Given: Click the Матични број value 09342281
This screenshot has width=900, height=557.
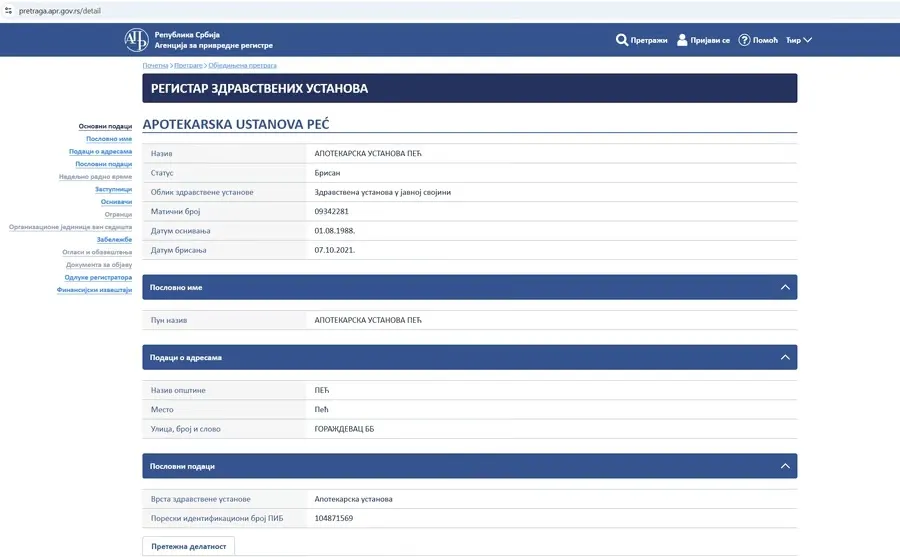Looking at the screenshot, I should tap(331, 211).
